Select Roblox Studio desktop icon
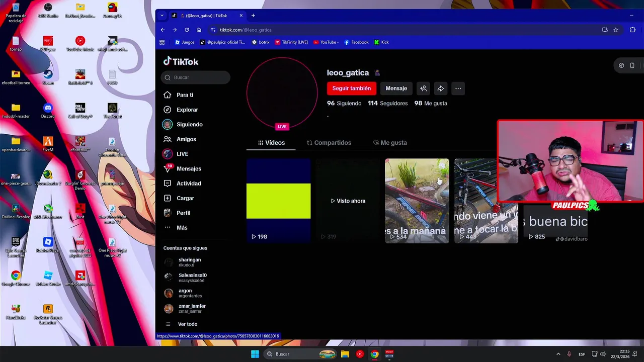 48,279
